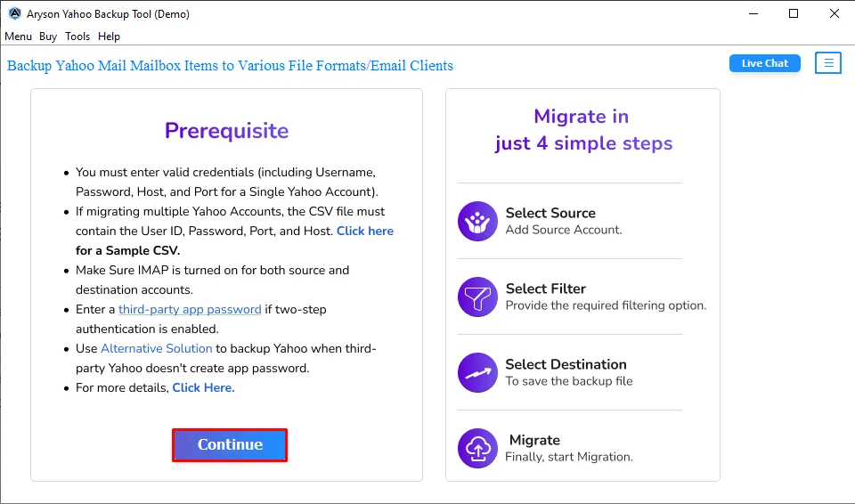
Task: Open the Click here Sample CSV link
Action: pos(365,231)
